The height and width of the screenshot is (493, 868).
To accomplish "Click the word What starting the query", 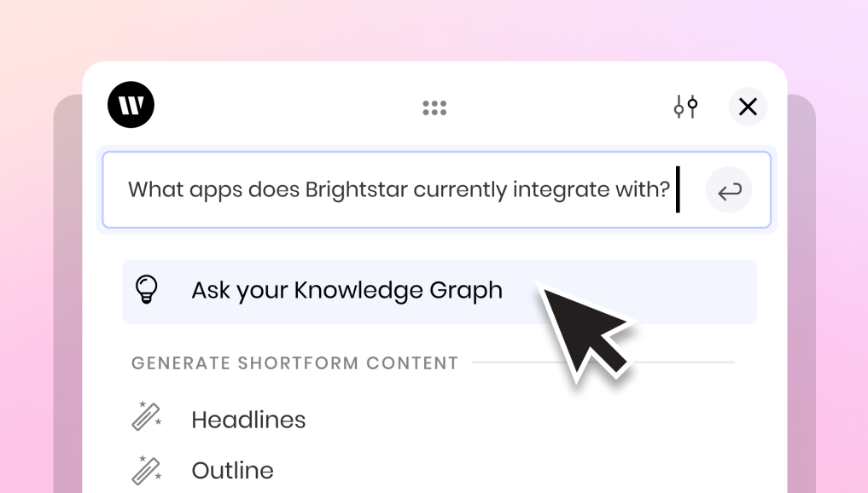I will click(x=155, y=190).
